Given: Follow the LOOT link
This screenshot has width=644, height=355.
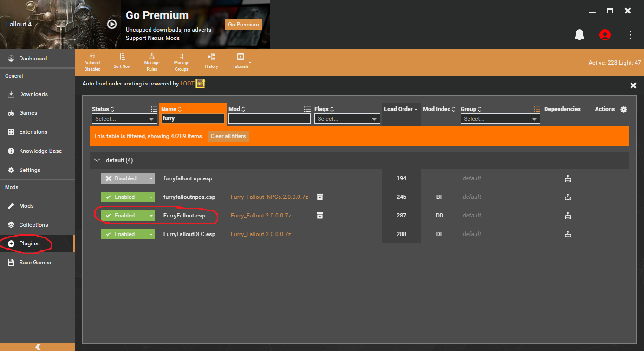Looking at the screenshot, I should click(187, 84).
